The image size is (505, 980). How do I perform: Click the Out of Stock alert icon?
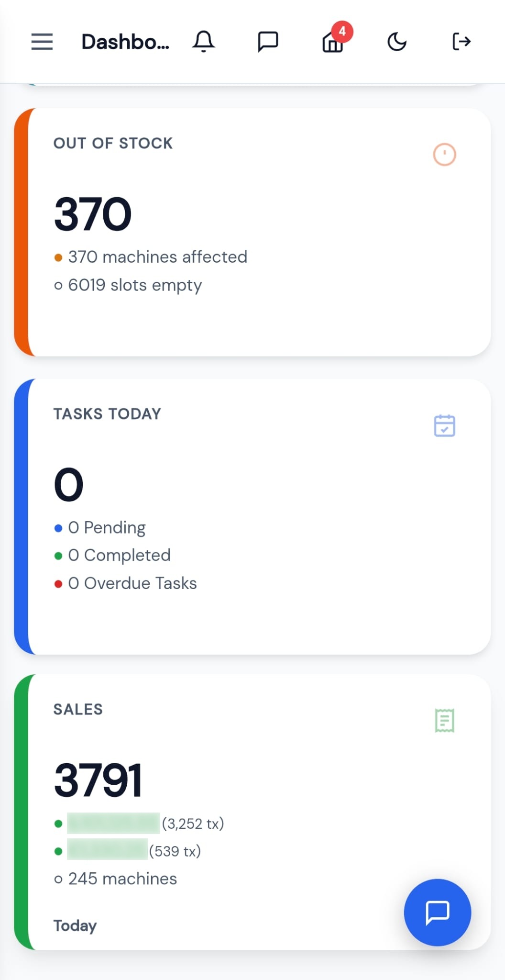[444, 155]
